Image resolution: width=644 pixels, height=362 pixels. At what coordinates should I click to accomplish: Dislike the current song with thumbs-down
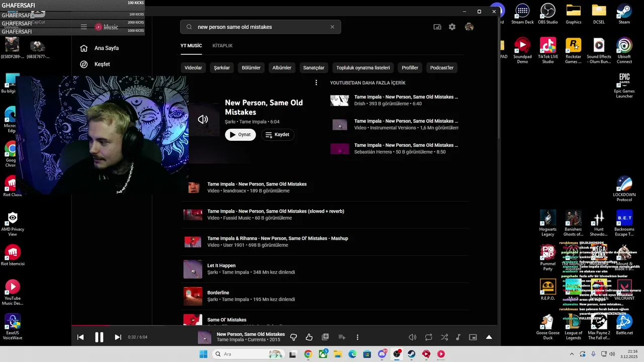click(x=294, y=337)
